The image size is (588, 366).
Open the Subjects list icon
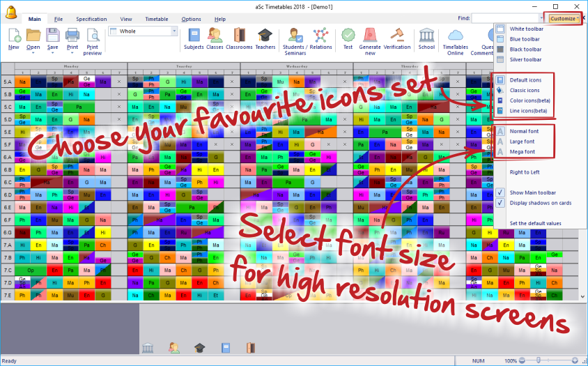coord(194,38)
